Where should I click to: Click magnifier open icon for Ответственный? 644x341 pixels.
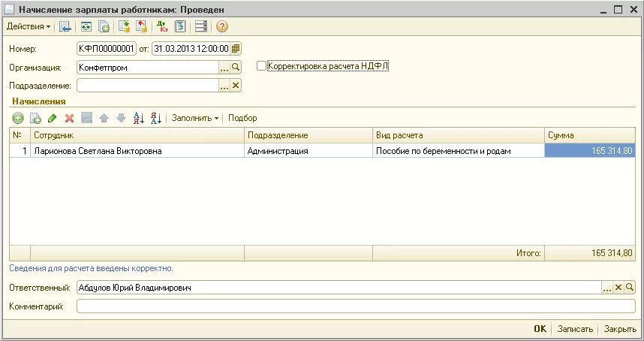630,288
